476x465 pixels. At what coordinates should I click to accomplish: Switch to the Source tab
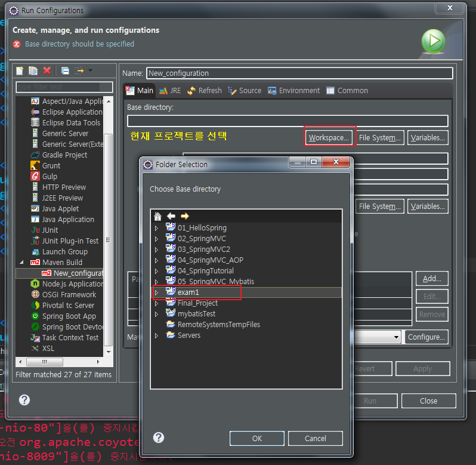coord(245,91)
